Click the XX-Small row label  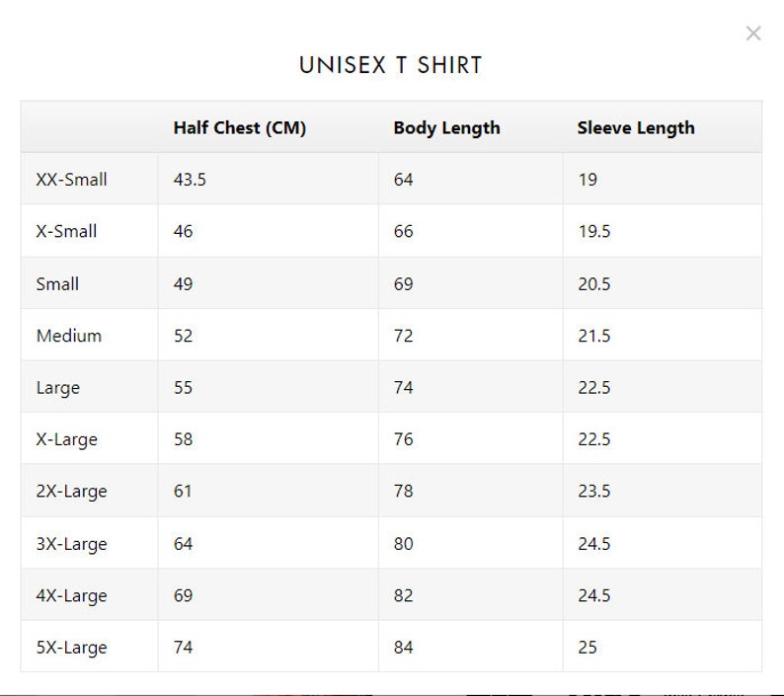coord(71,180)
